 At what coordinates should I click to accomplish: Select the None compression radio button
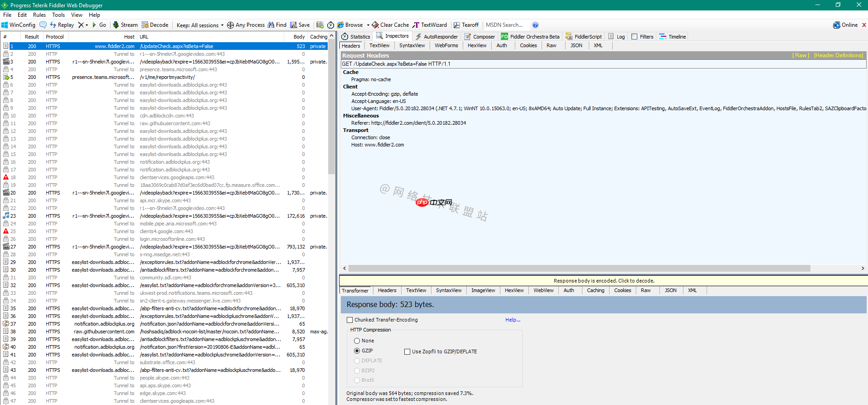tap(357, 341)
